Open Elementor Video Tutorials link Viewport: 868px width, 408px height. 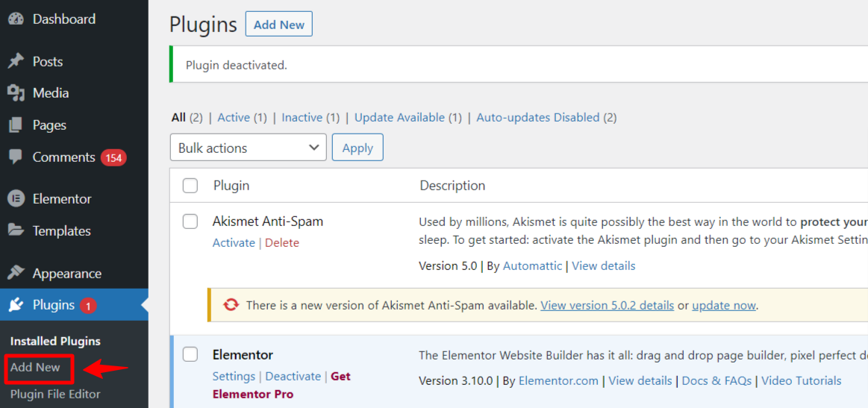(x=802, y=381)
